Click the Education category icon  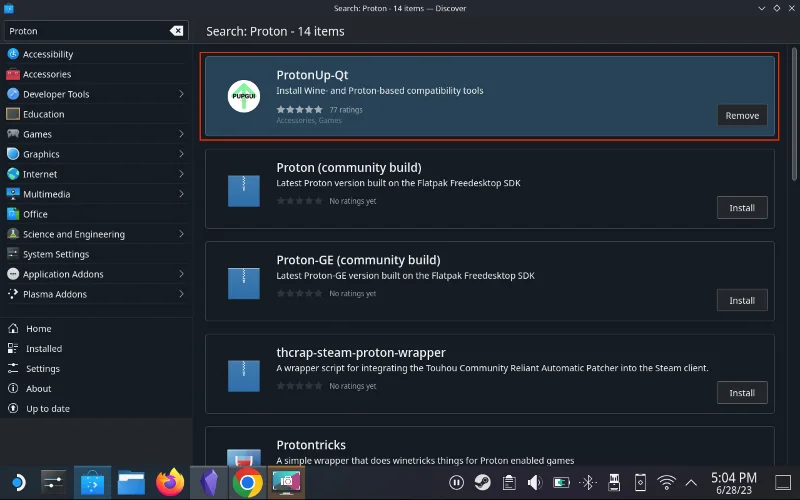pyautogui.click(x=13, y=114)
